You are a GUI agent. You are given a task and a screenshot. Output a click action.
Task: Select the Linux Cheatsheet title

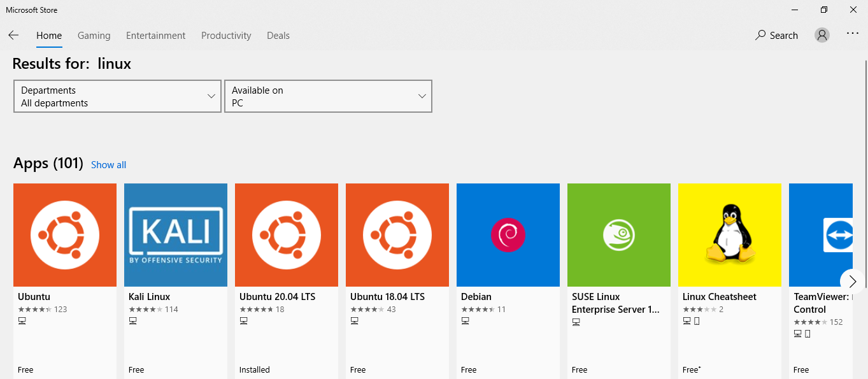(x=720, y=297)
